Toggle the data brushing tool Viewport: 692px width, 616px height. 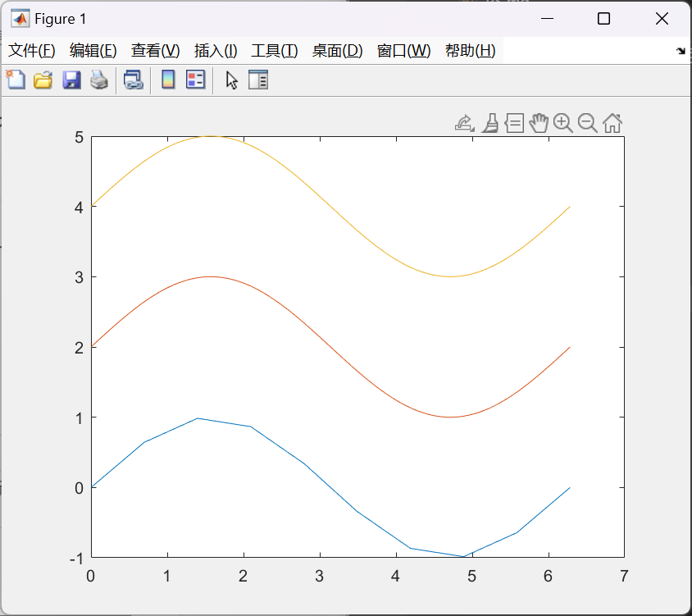(x=489, y=123)
